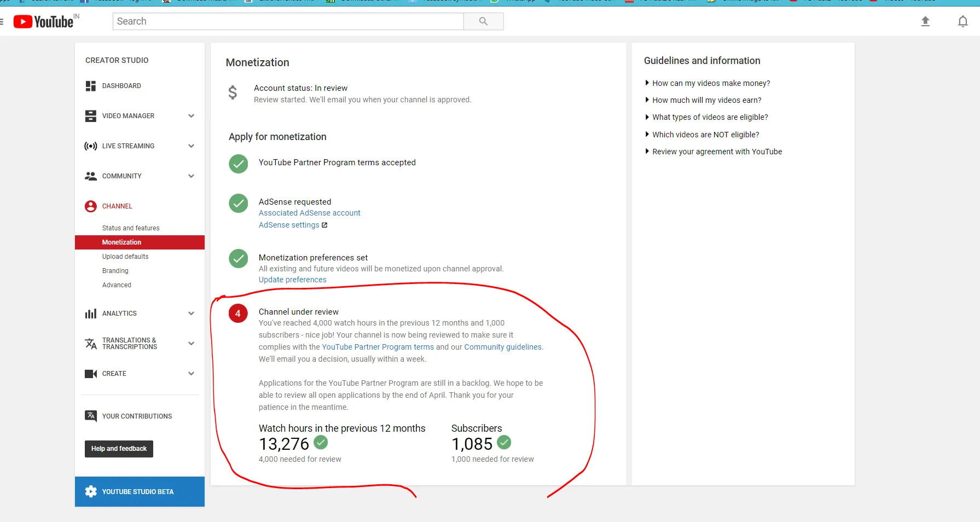Viewport: 980px width, 522px height.
Task: Open Advanced in Channel menu
Action: click(x=117, y=285)
